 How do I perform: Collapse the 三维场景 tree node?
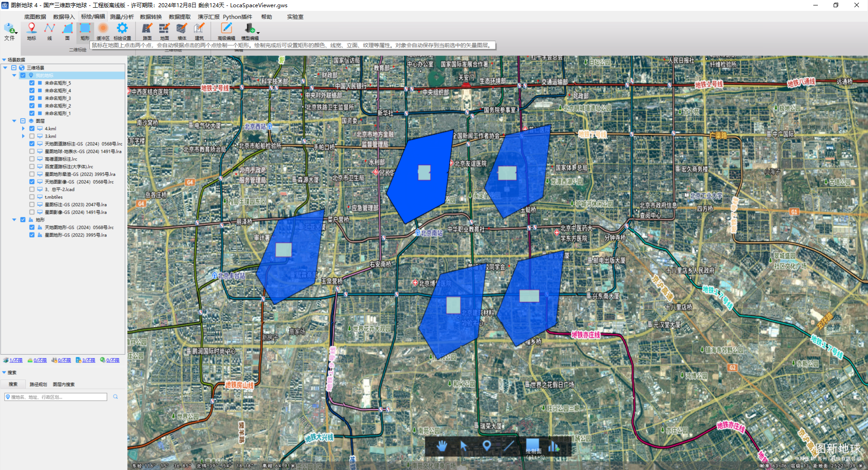pos(5,68)
